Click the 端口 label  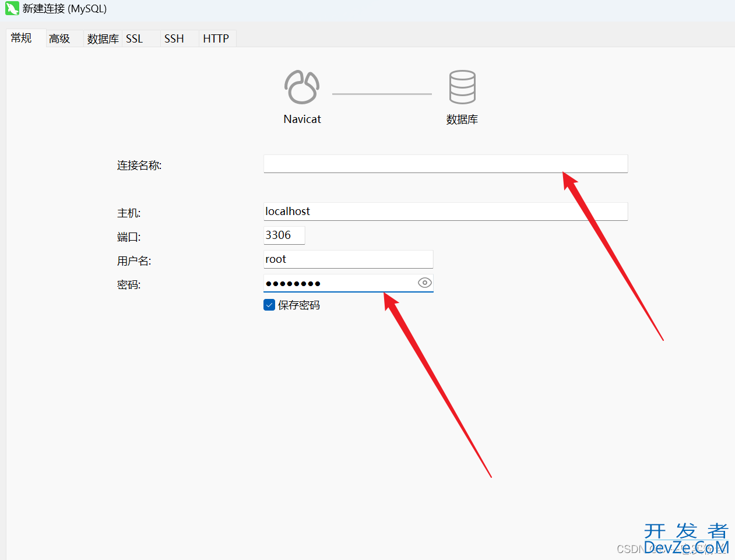coord(129,237)
